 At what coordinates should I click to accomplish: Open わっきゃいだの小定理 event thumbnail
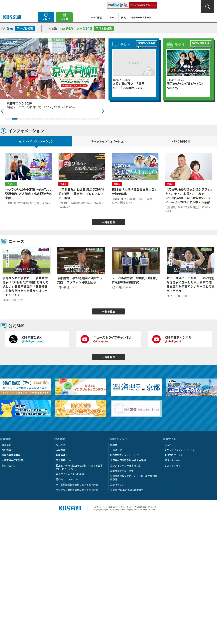coord(28,167)
